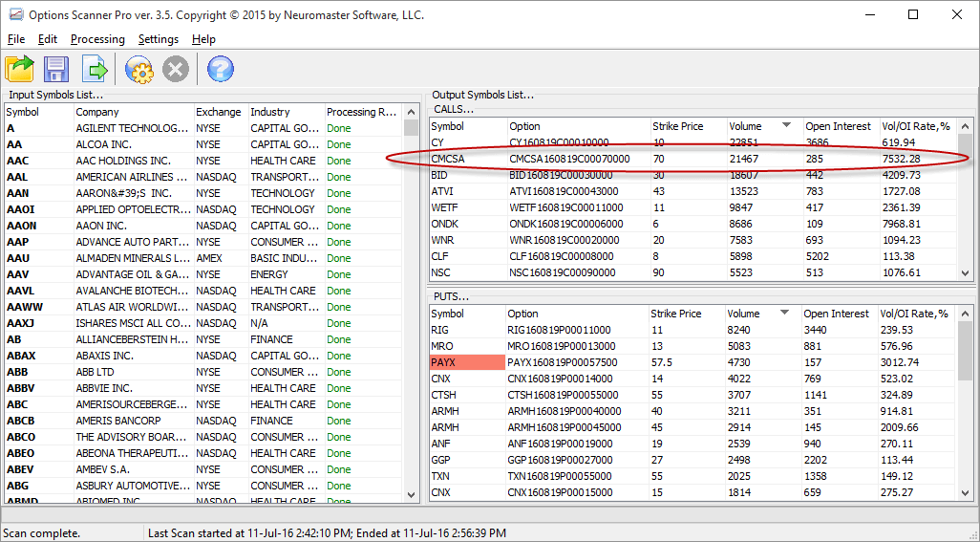
Task: Select the RIG160819P00011000 option
Action: [x=559, y=330]
